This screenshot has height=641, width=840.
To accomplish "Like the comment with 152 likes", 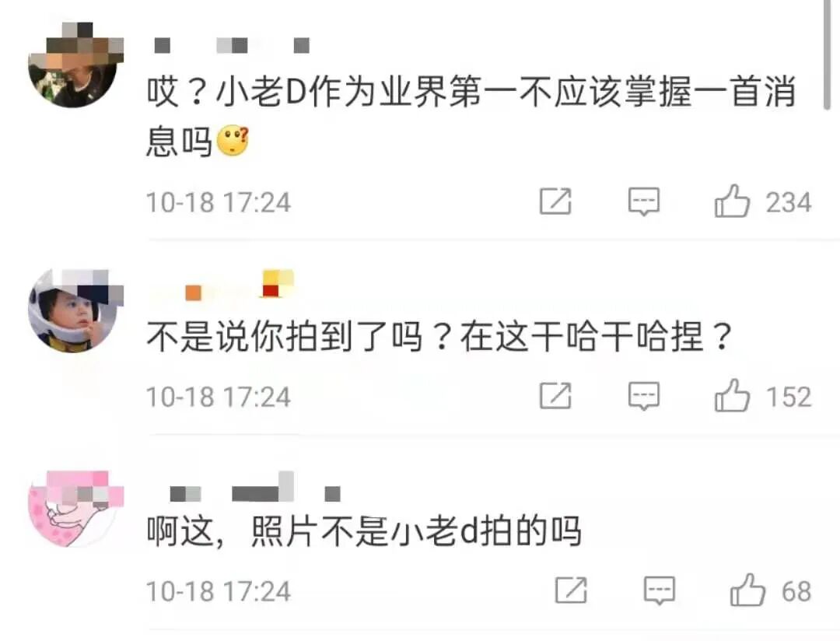I will coord(731,395).
